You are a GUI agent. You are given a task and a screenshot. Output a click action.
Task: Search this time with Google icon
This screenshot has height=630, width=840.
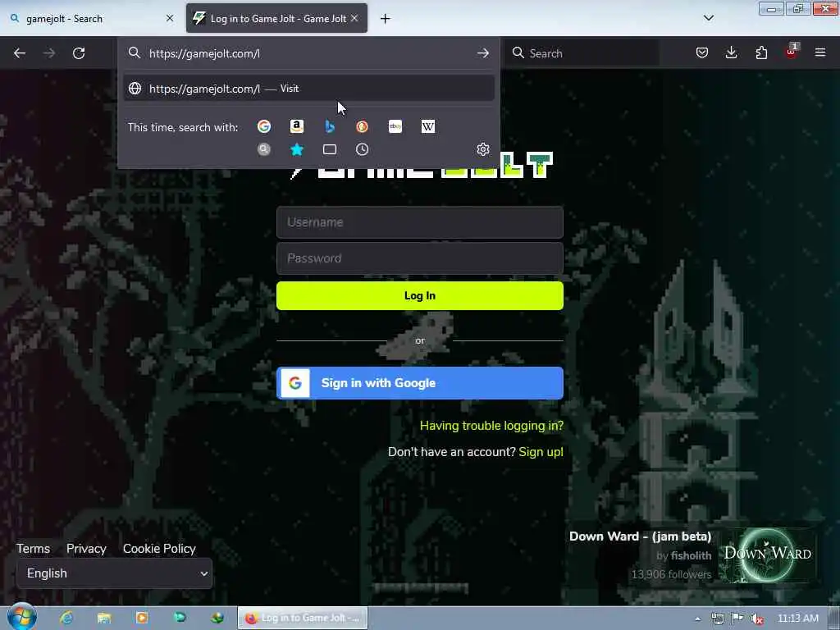[x=264, y=126]
